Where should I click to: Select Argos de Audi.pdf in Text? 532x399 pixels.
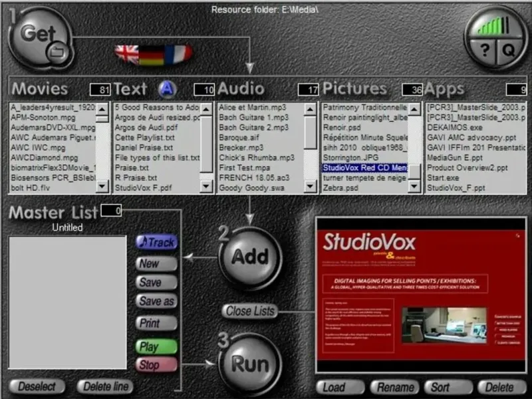pos(146,128)
